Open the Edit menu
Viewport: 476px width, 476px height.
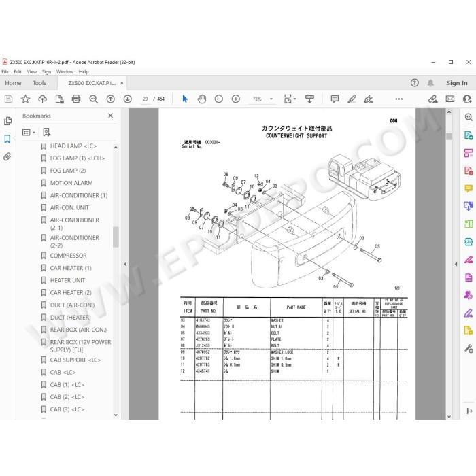(18, 72)
